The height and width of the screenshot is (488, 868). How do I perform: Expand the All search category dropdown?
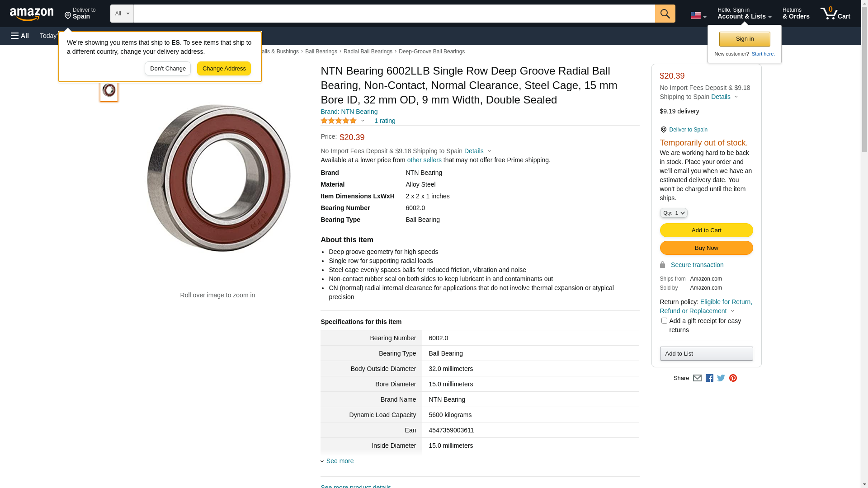point(122,14)
